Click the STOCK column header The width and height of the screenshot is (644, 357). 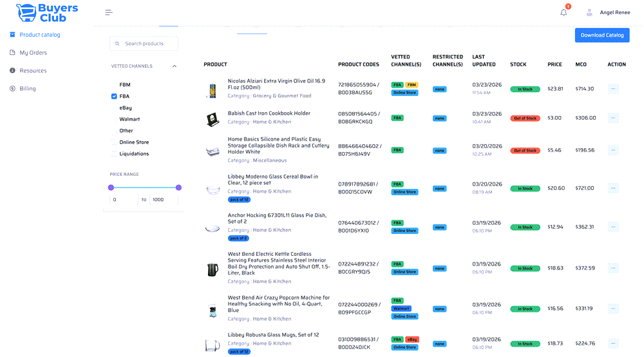coord(518,64)
